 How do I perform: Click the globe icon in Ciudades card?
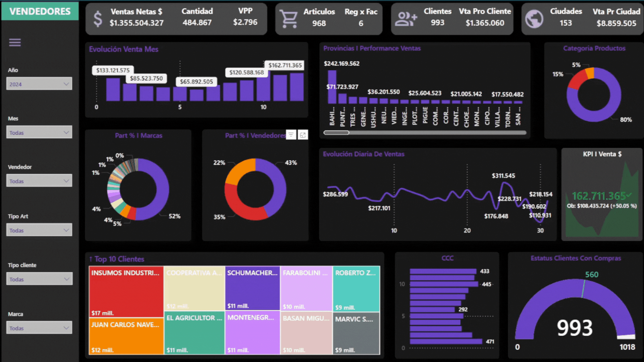point(534,19)
